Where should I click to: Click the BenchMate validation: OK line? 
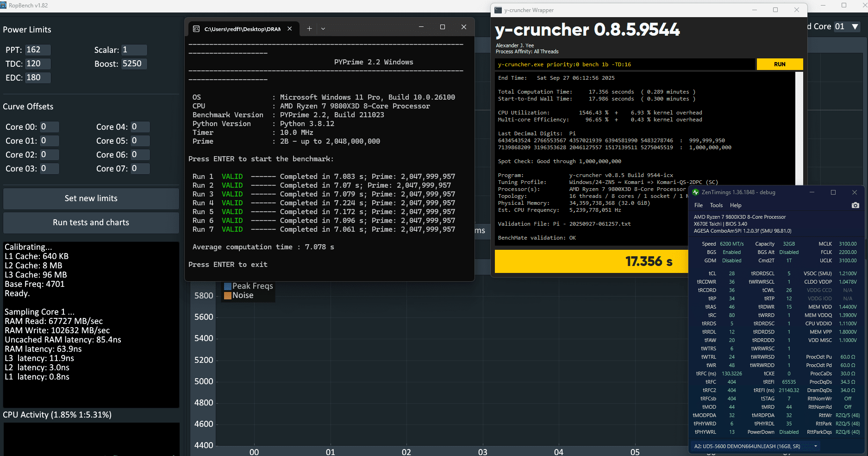click(537, 238)
